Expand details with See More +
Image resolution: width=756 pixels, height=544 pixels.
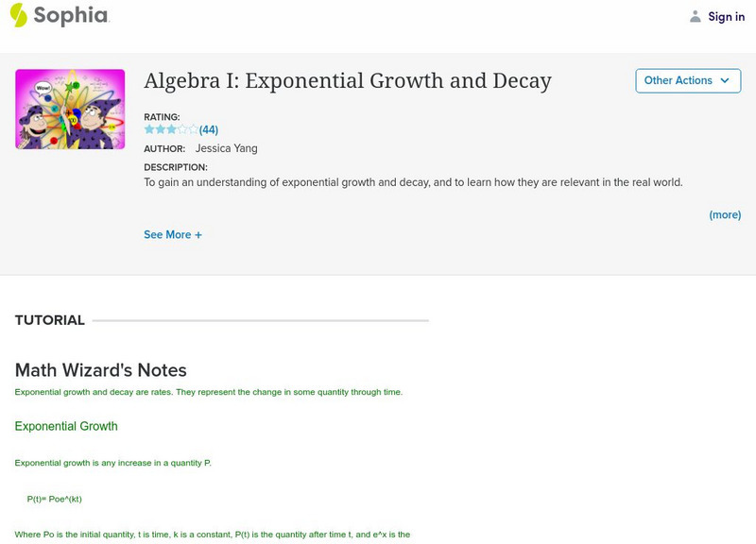173,234
